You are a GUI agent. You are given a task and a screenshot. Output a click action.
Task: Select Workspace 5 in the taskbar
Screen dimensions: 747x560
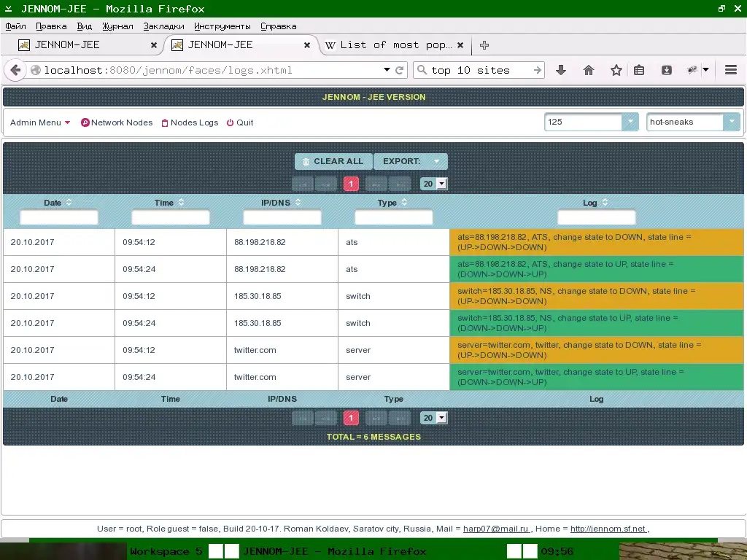click(x=166, y=551)
